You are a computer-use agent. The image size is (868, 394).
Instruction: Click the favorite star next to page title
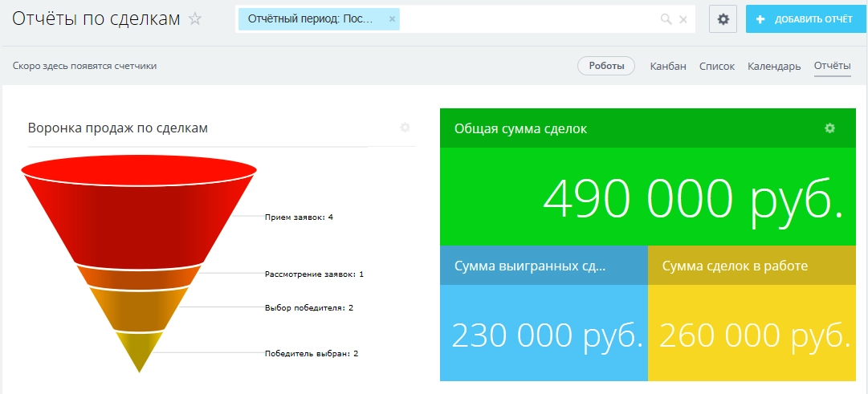click(194, 19)
